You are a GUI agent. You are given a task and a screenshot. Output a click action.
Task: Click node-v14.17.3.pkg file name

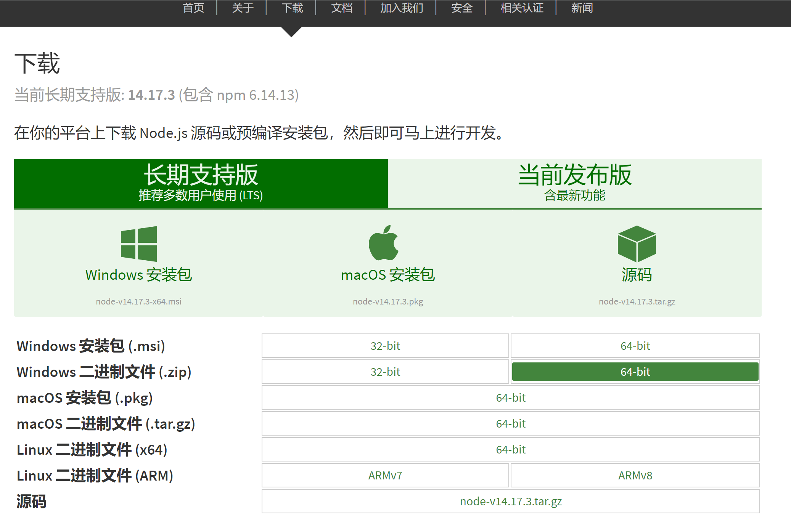tap(388, 301)
